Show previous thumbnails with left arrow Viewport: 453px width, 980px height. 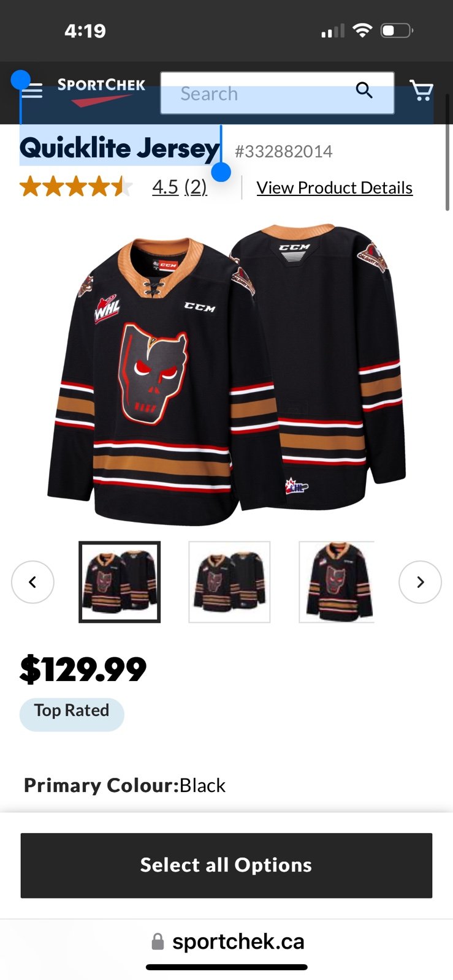(32, 582)
